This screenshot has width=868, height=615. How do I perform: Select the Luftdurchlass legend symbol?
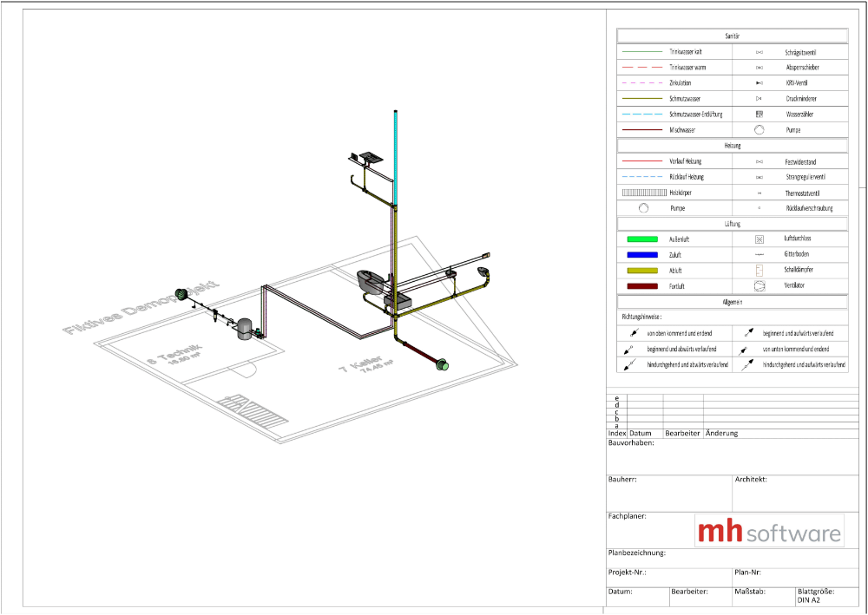759,239
